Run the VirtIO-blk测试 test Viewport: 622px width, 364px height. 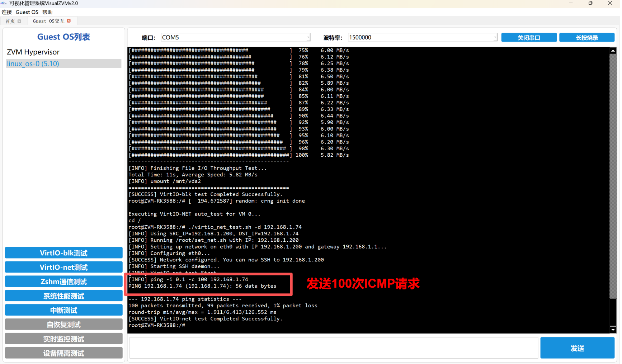pyautogui.click(x=63, y=253)
